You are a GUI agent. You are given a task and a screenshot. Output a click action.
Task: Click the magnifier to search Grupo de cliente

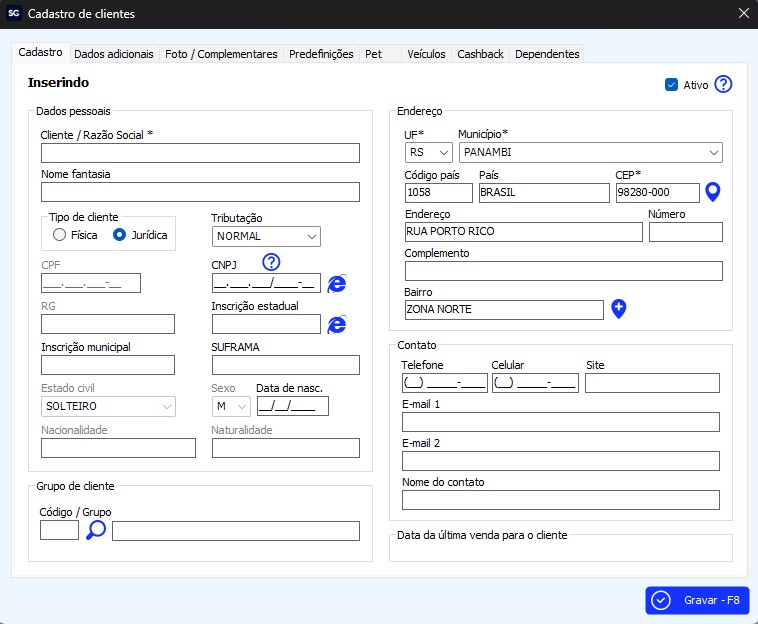(x=96, y=530)
